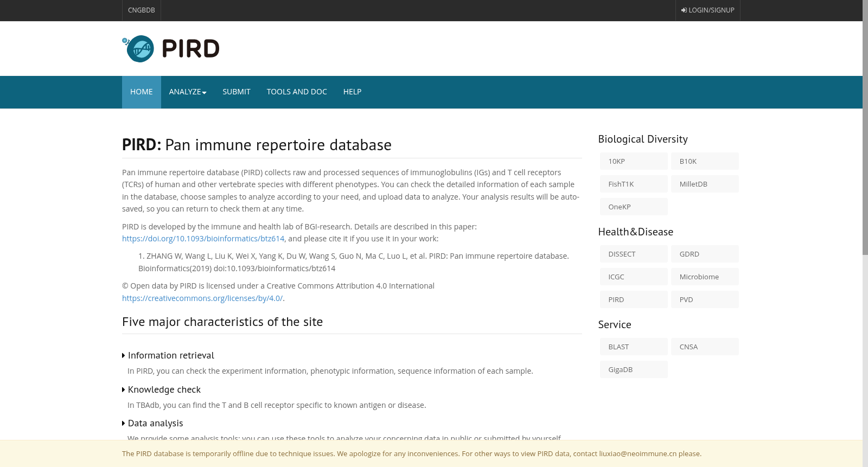Screen dimensions: 868x467
Task: Click the 'Five major characteristics of the site' heading
Action: coord(222,322)
